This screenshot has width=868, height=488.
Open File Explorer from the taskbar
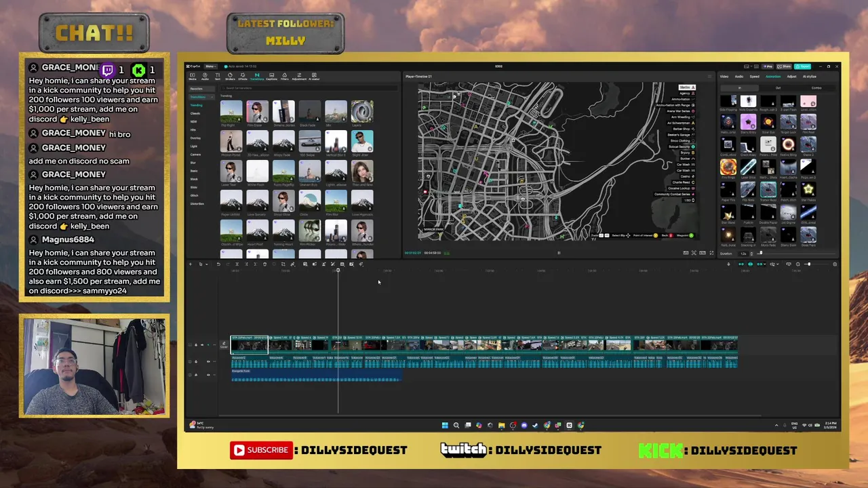pyautogui.click(x=501, y=425)
